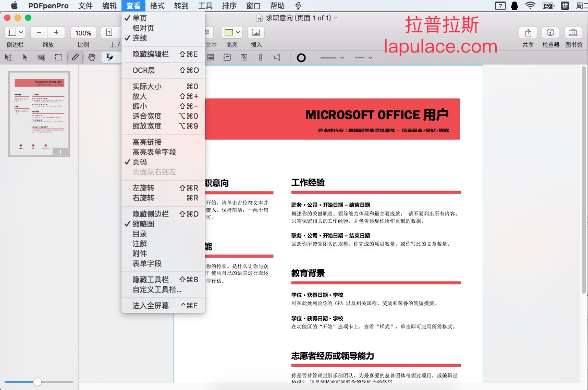This screenshot has height=390, width=588.
Task: Select 附件 in sidebar options
Action: click(163, 254)
